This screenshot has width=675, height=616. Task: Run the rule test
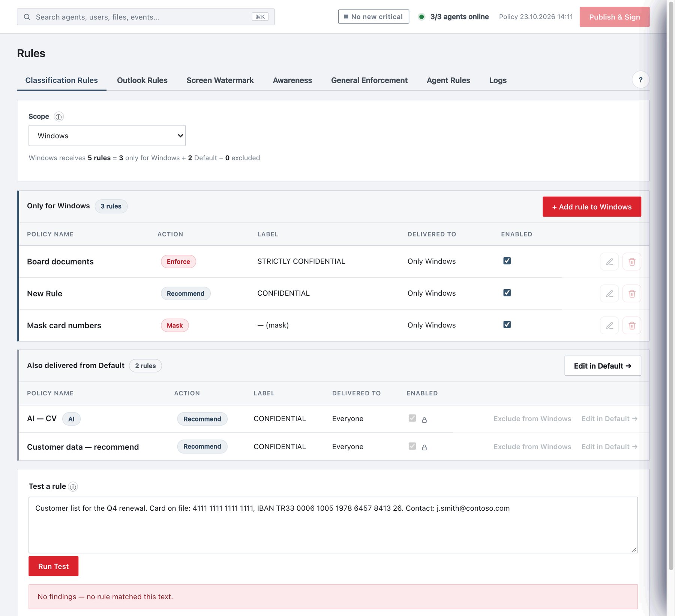click(x=53, y=566)
